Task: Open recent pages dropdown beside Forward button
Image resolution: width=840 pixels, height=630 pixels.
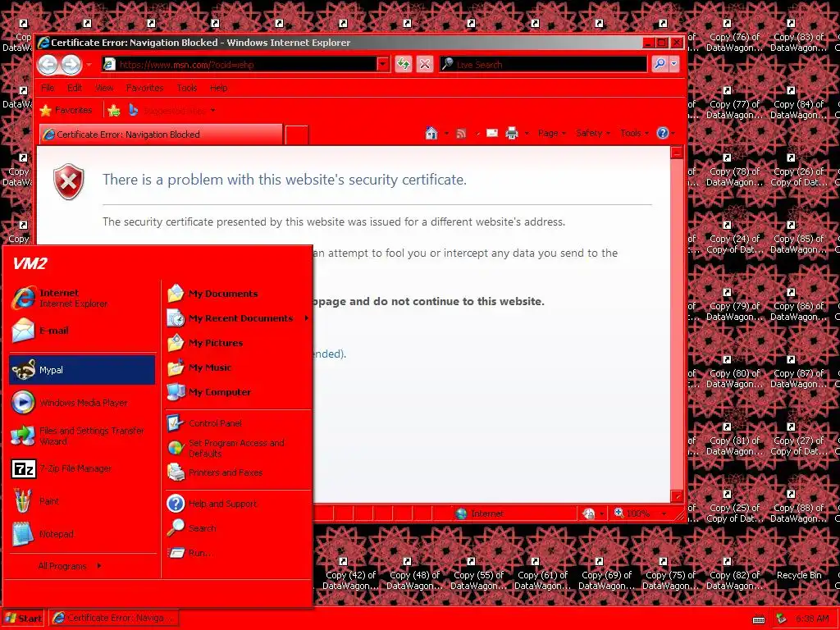Action: tap(89, 65)
